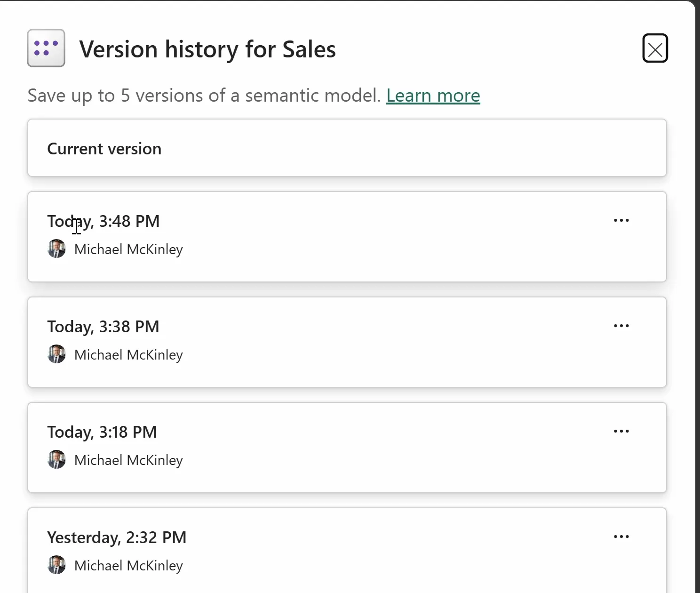Screen dimensions: 700x593
Task: Click Michael McKinley's avatar on 3:38 PM version
Action: pyautogui.click(x=56, y=354)
